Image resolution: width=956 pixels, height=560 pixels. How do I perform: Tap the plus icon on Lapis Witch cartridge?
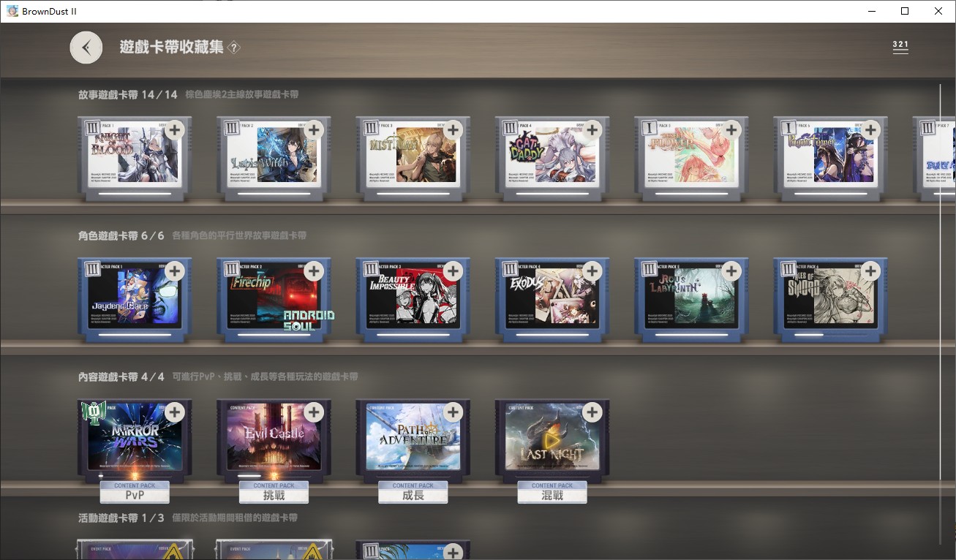tap(314, 130)
